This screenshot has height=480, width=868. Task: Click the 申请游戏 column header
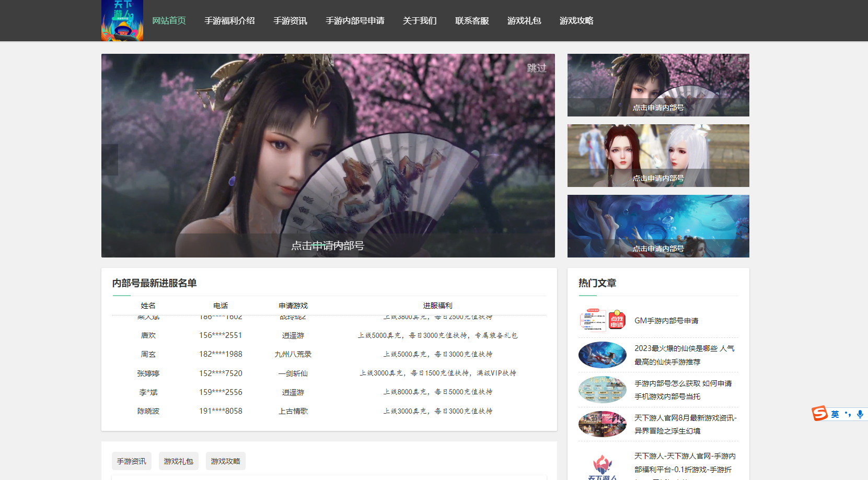[x=293, y=306]
